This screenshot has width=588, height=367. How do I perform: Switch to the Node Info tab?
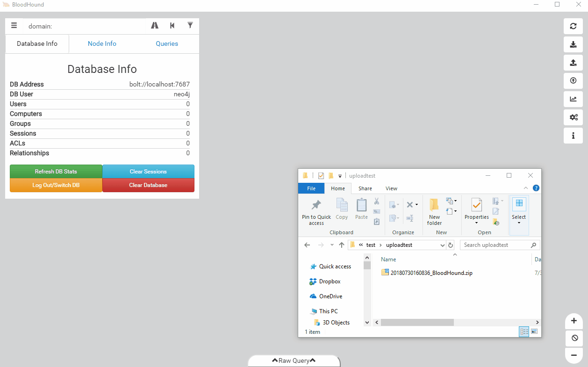point(102,43)
